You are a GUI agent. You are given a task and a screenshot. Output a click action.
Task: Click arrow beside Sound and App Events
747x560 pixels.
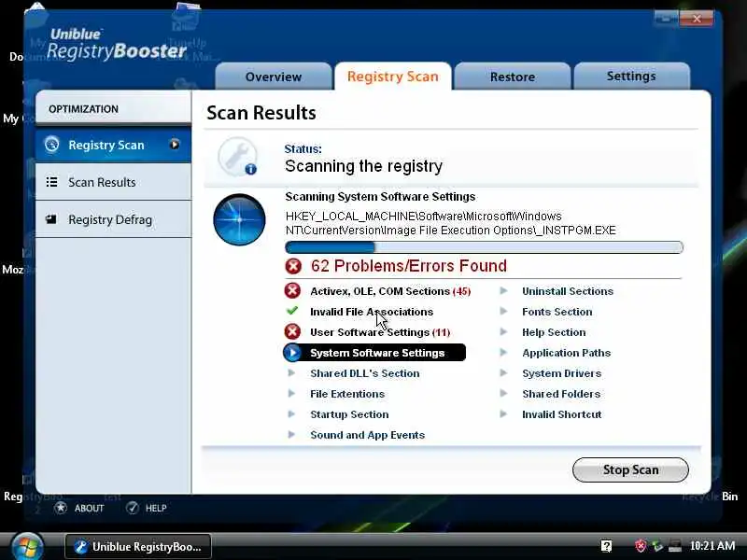click(291, 434)
